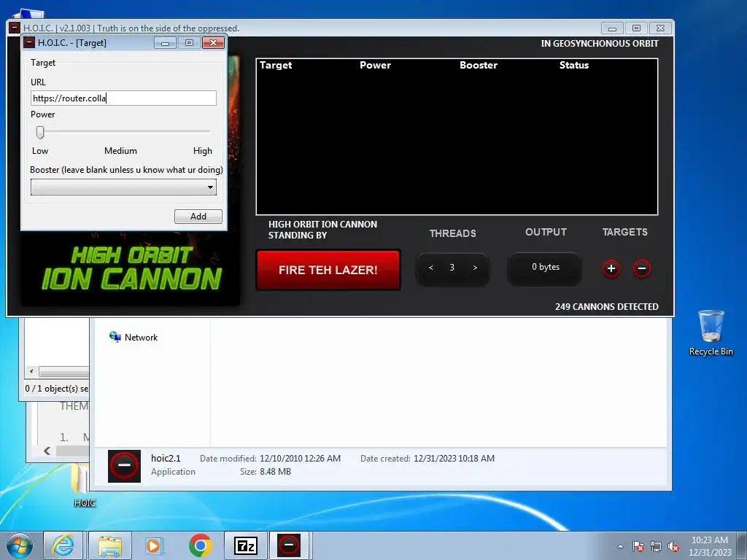Click the left scroll arrow in background document window
Image resolution: width=747 pixels, height=560 pixels.
pyautogui.click(x=47, y=451)
